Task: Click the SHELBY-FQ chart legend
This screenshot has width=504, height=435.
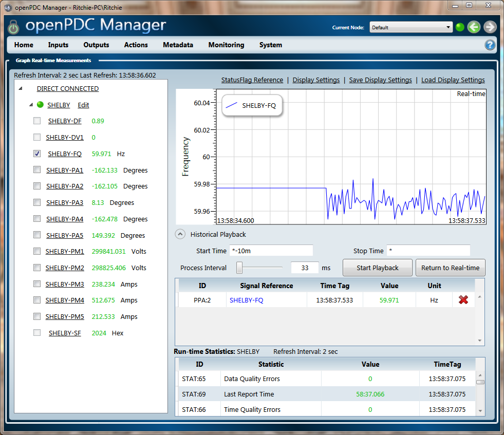Action: (252, 105)
